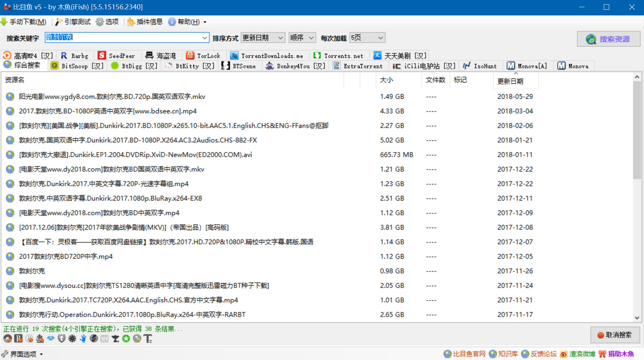Click the Tz engine icon in status bar

click(x=148, y=338)
